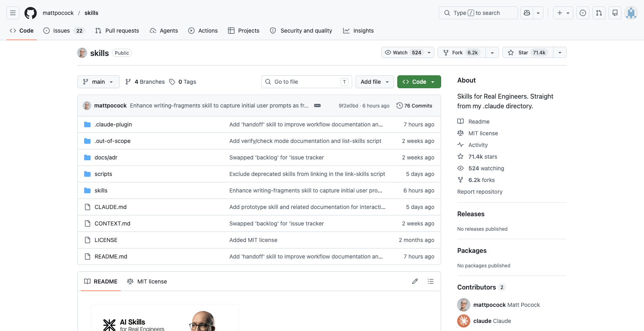This screenshot has height=331, width=644.
Task: View the 4 Branches link
Action: pyautogui.click(x=145, y=82)
